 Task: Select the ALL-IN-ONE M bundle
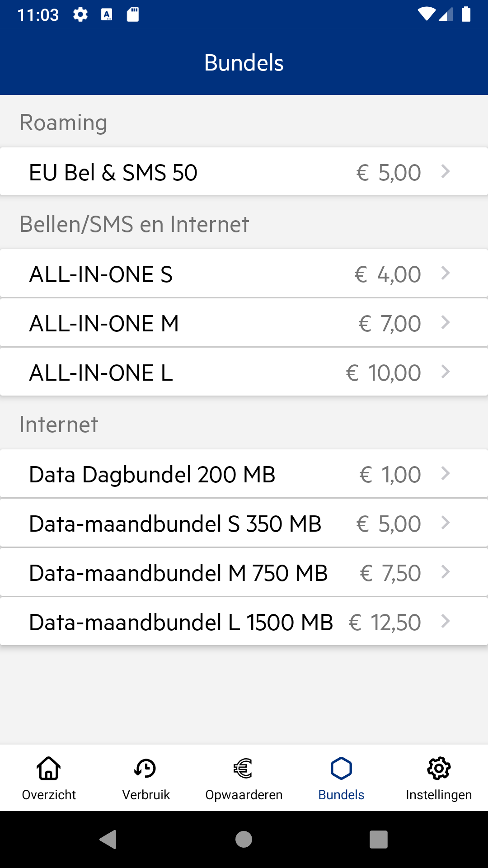[244, 323]
